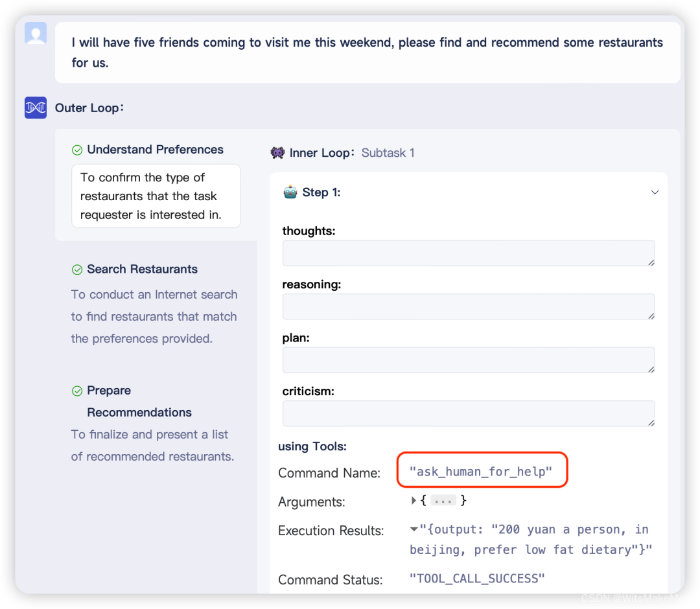Click plan box corner grip handle
The image size is (700, 609).
coord(651,370)
